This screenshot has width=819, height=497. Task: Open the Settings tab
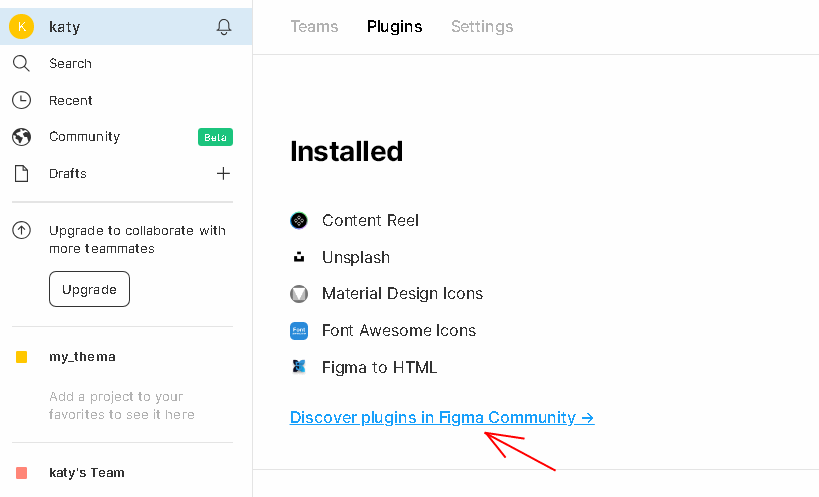coord(482,27)
